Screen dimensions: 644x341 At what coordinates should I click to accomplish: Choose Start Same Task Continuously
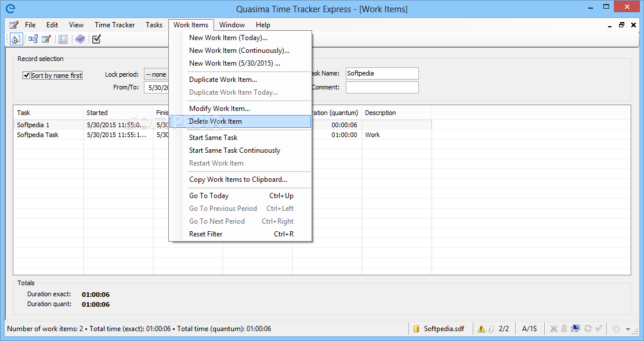pos(240,150)
